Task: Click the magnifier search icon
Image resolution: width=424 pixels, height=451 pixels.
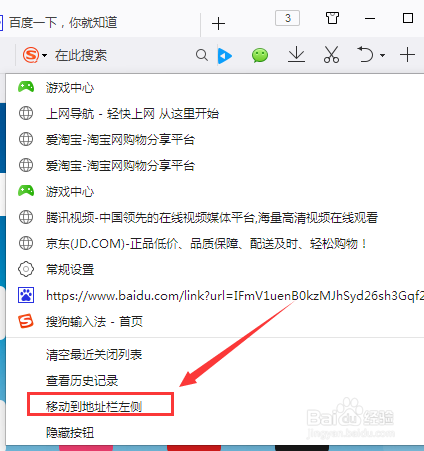Action: pos(202,55)
